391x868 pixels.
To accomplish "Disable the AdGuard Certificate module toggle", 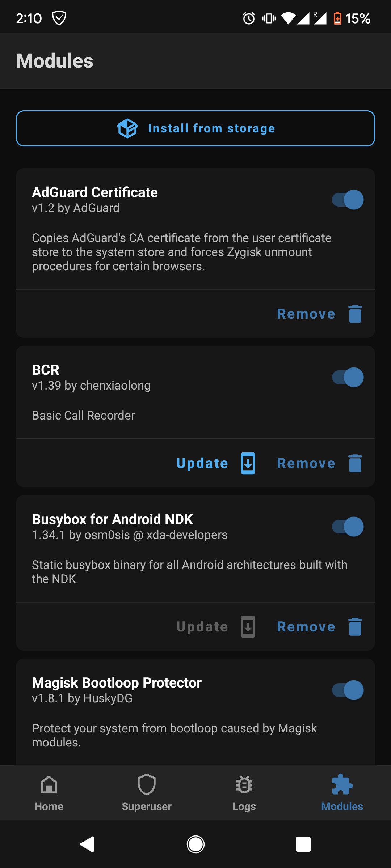I will coord(347,199).
